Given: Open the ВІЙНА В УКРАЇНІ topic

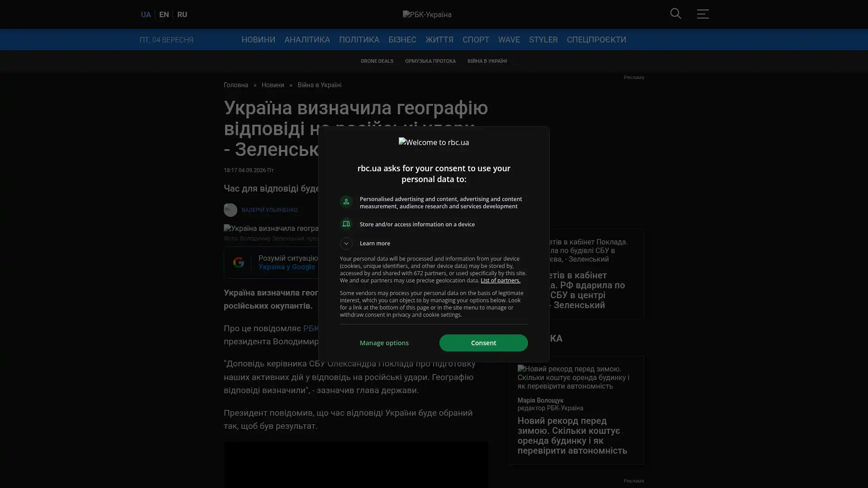Looking at the screenshot, I should [487, 61].
